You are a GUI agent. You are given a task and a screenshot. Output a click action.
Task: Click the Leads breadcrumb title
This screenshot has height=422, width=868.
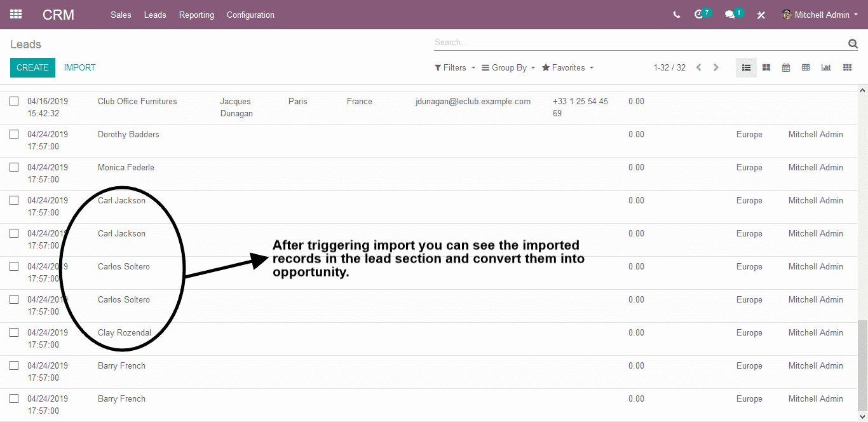pyautogui.click(x=25, y=44)
